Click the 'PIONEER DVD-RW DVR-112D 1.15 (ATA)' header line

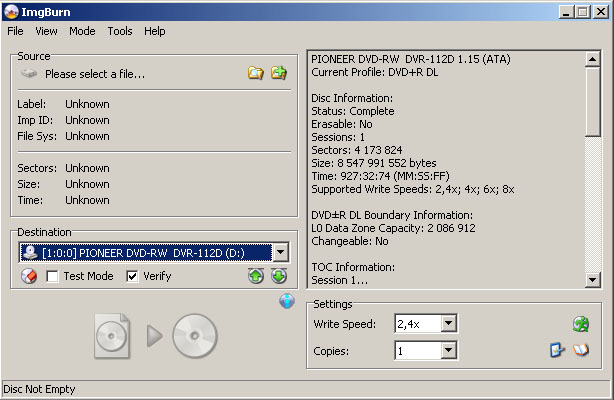pyautogui.click(x=411, y=59)
